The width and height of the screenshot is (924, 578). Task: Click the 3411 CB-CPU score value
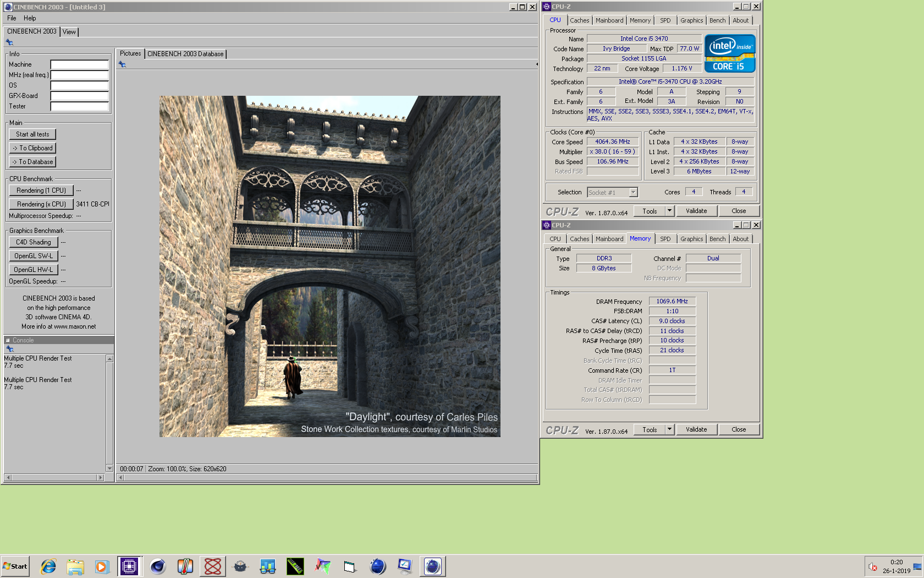click(x=92, y=204)
